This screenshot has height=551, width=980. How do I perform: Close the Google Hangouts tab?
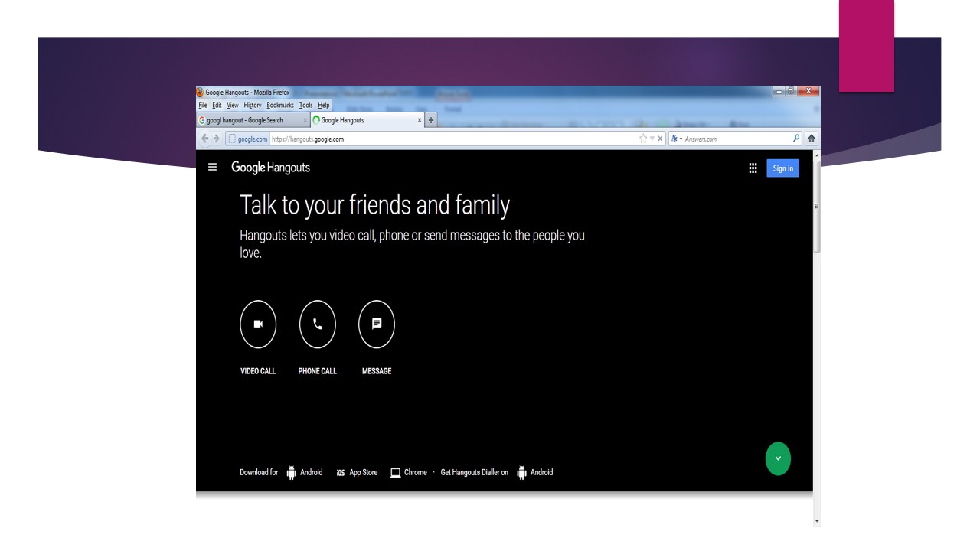click(420, 120)
